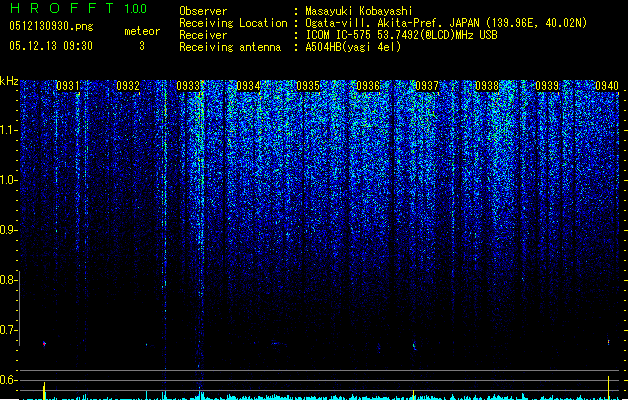Viewport: 629px width, 400px height.
Task: Click the meteor echo blip at 0940
Action: [609, 342]
